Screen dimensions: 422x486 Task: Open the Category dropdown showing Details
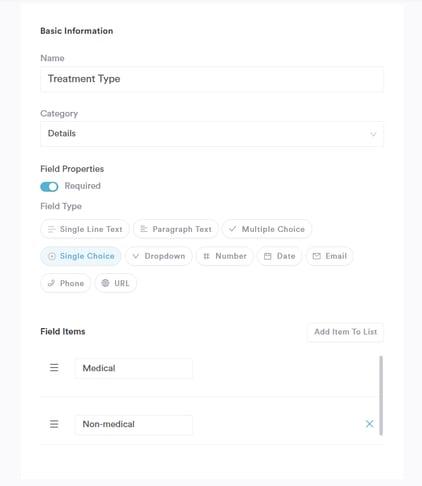click(x=212, y=134)
